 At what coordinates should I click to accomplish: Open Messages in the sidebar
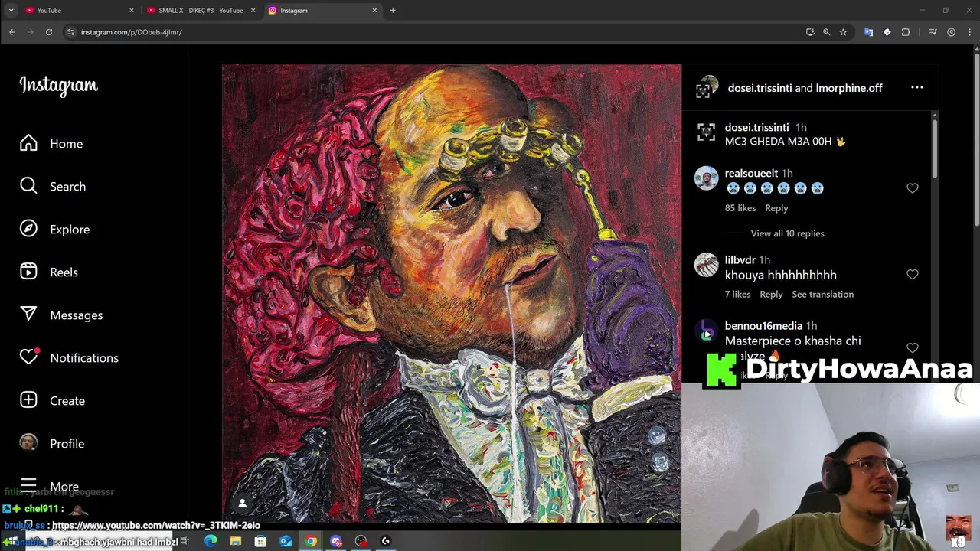pyautogui.click(x=61, y=315)
